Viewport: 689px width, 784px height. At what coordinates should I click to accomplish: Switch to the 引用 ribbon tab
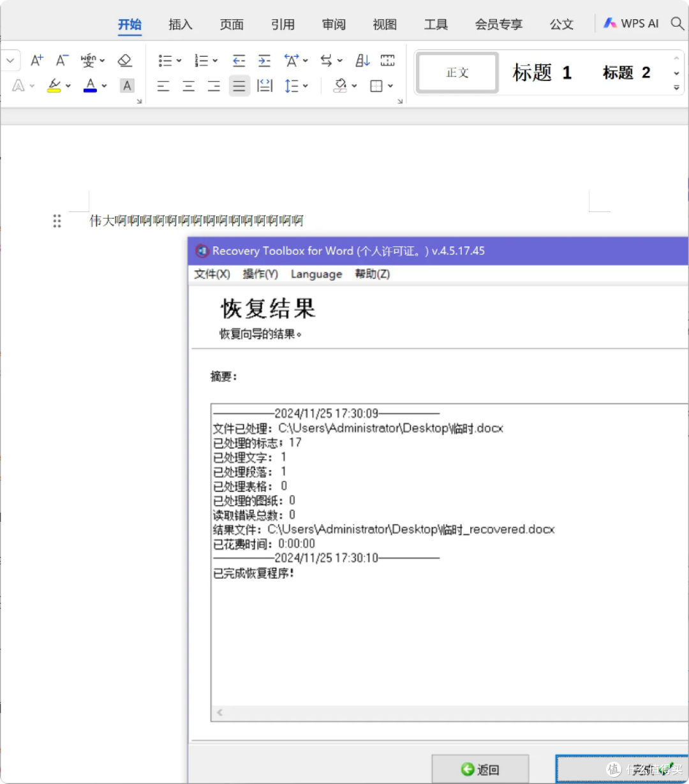pos(283,24)
